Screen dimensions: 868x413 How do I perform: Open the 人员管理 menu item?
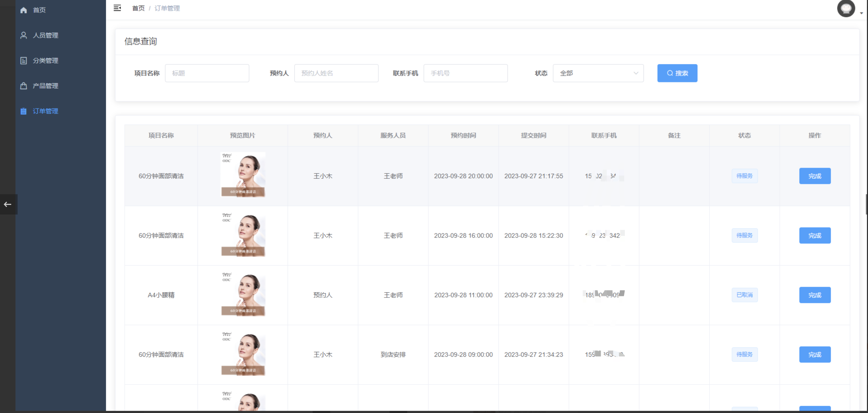click(x=46, y=35)
